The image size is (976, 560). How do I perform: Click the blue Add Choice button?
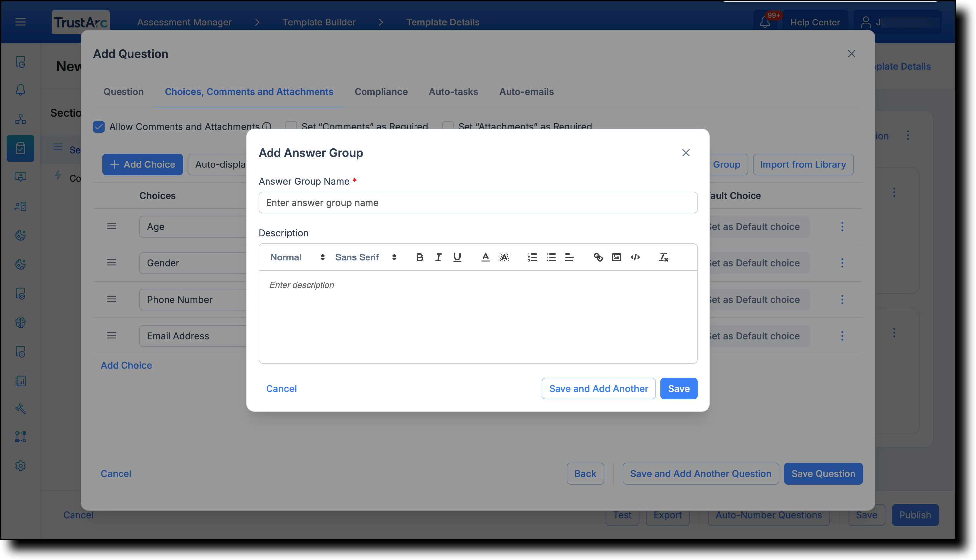[x=142, y=164]
